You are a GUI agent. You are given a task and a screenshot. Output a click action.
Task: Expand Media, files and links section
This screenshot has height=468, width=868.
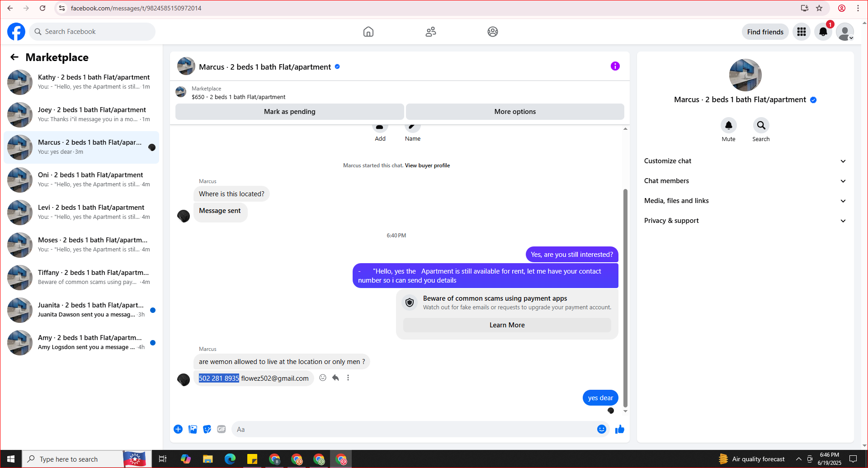[x=745, y=201]
